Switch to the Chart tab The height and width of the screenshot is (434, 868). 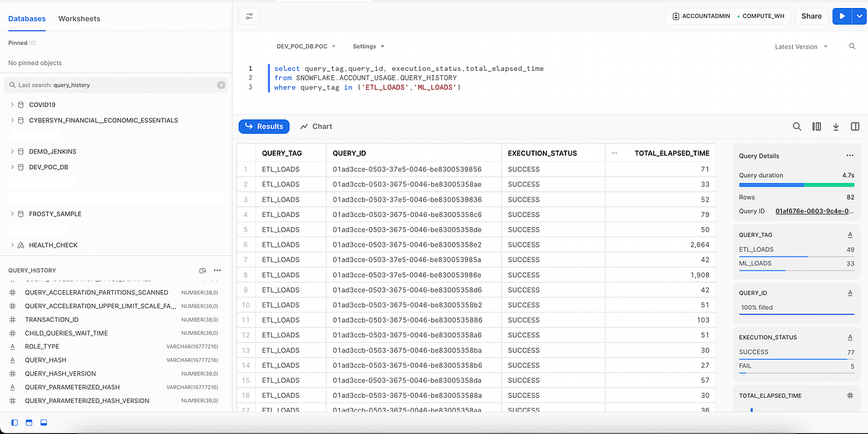pyautogui.click(x=316, y=126)
